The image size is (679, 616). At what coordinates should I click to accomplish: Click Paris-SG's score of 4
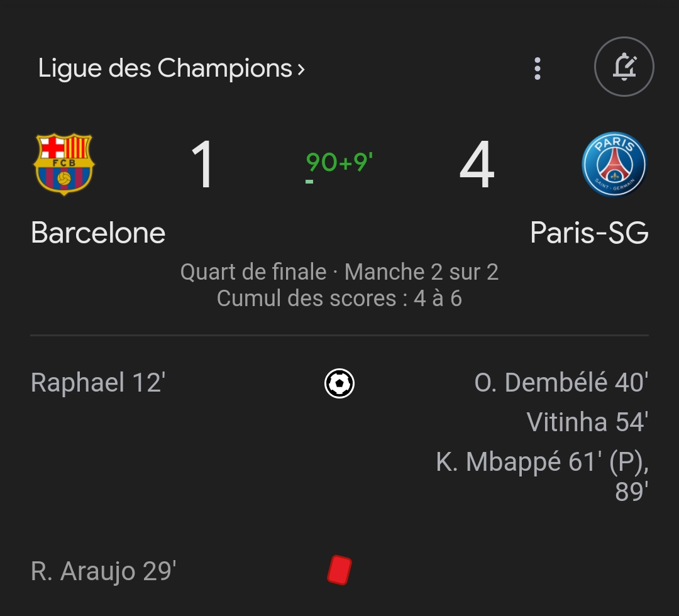click(477, 165)
